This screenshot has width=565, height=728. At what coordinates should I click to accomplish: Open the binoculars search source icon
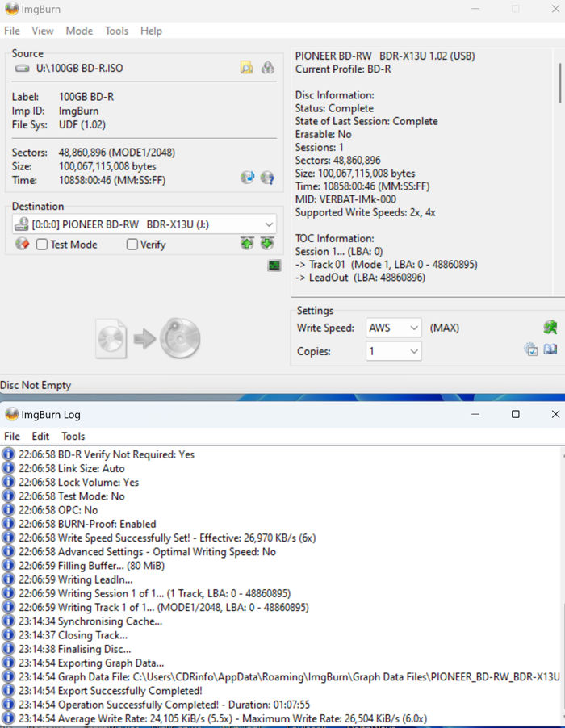point(267,68)
